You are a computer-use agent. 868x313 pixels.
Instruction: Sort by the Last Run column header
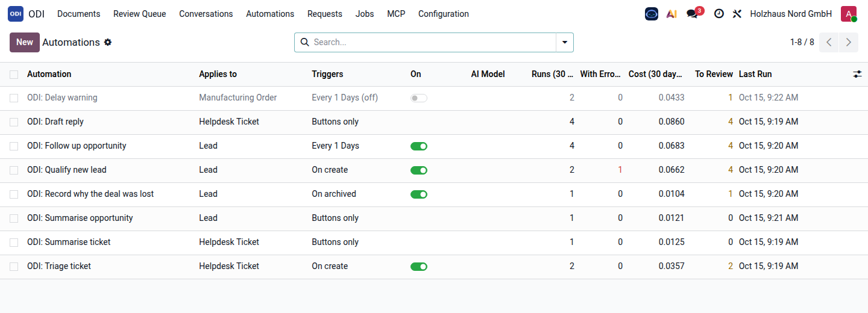[x=755, y=74]
